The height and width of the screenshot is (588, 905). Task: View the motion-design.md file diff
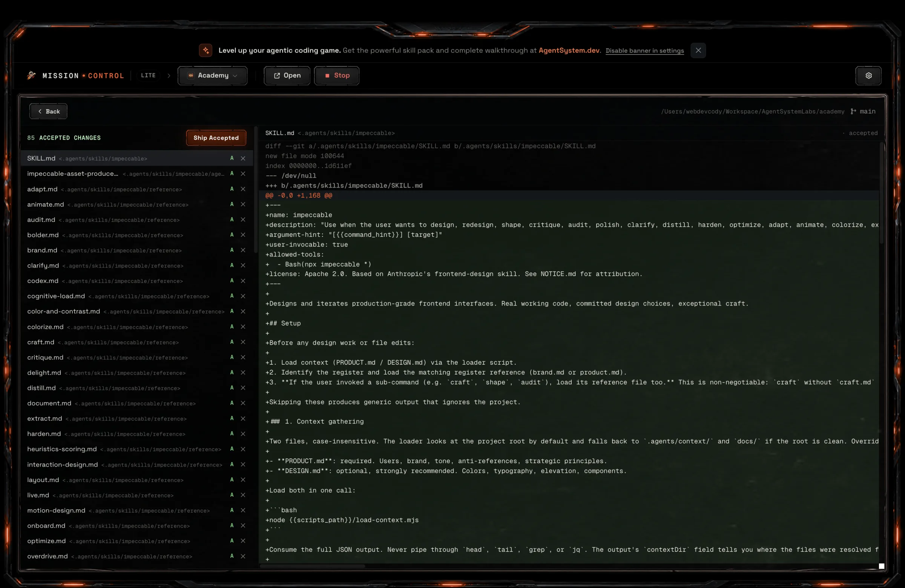pyautogui.click(x=137, y=510)
